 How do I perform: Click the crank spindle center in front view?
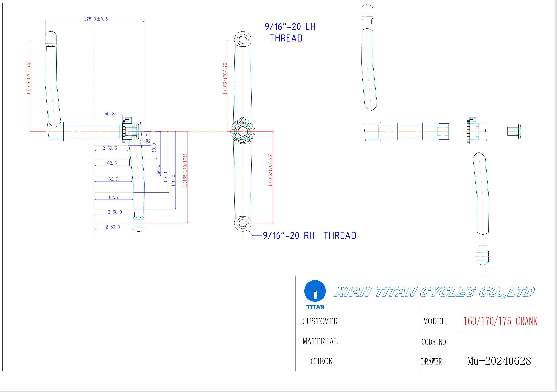coord(243,131)
